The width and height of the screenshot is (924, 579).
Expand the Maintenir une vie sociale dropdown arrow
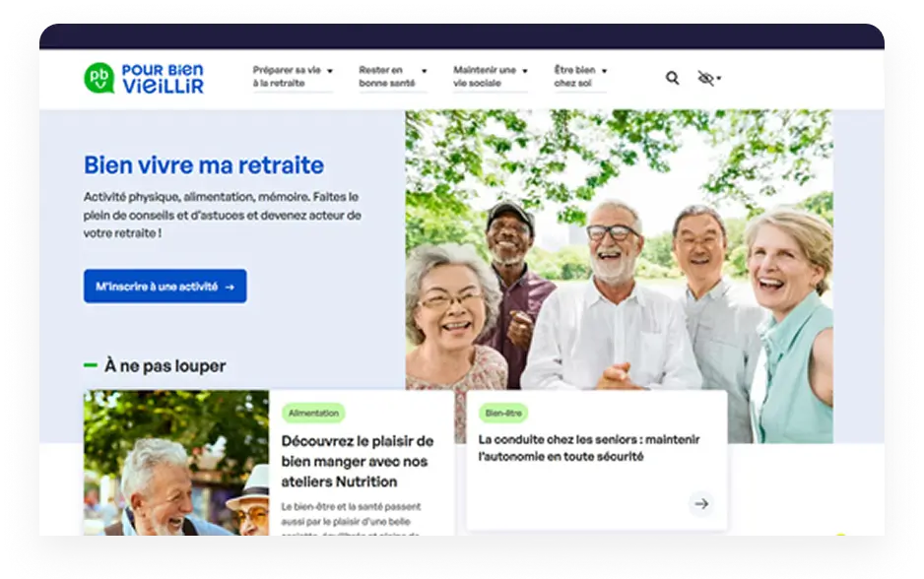tap(525, 71)
